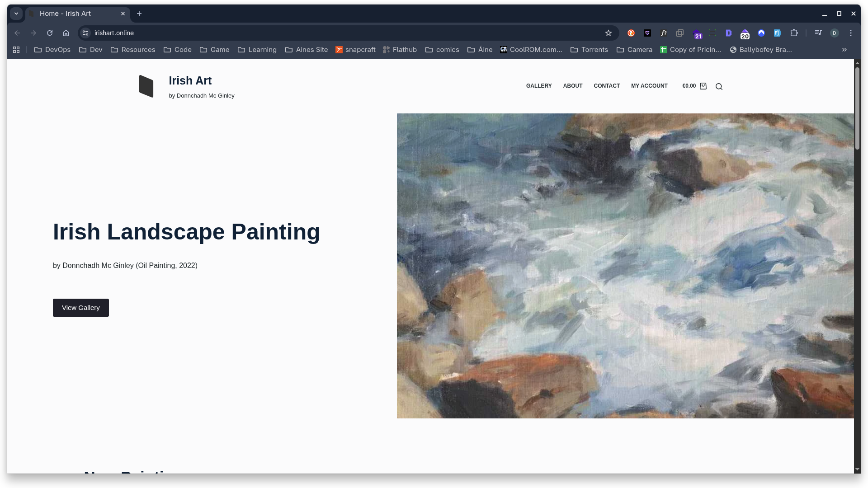Click the browser home icon
Image resolution: width=868 pixels, height=488 pixels.
[x=66, y=33]
